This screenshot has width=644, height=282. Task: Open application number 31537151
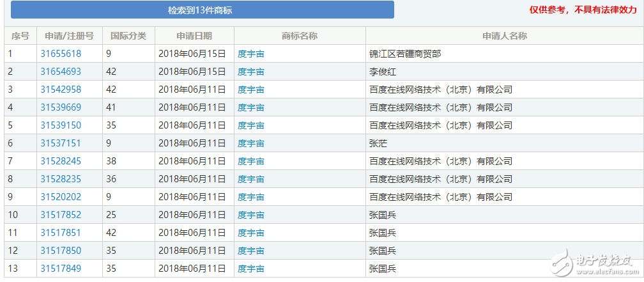61,143
